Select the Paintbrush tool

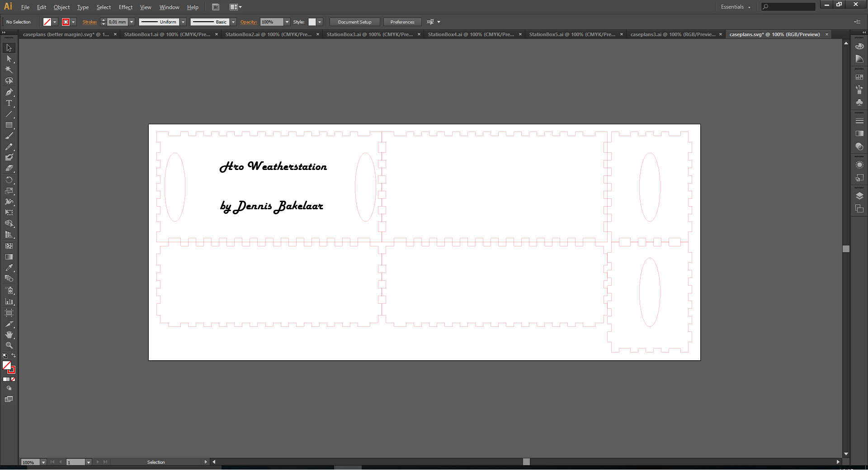pos(9,136)
